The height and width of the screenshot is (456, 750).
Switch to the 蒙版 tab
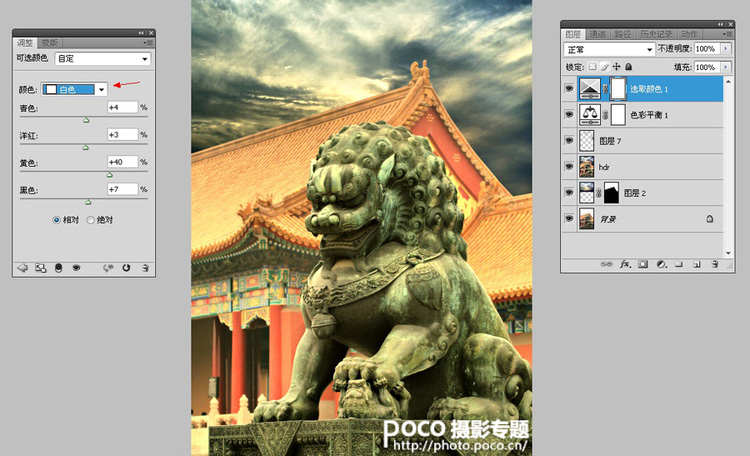[49, 43]
